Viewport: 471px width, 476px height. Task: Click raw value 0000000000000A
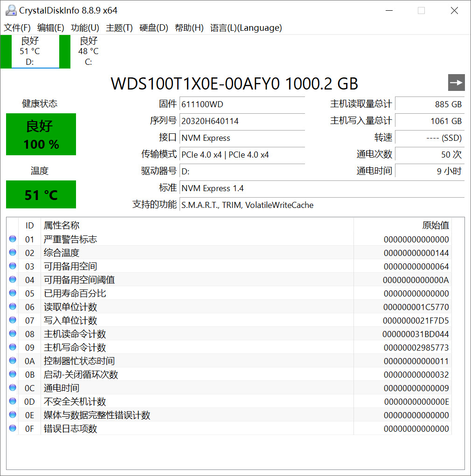click(x=416, y=280)
